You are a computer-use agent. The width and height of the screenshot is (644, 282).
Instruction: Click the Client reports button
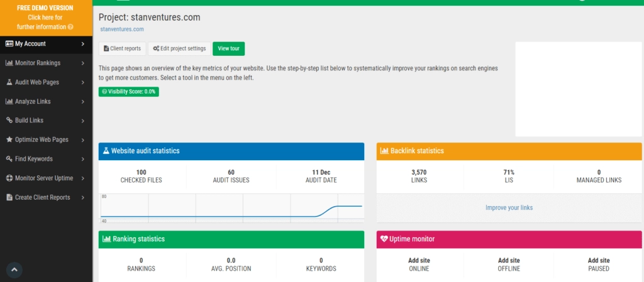click(122, 49)
